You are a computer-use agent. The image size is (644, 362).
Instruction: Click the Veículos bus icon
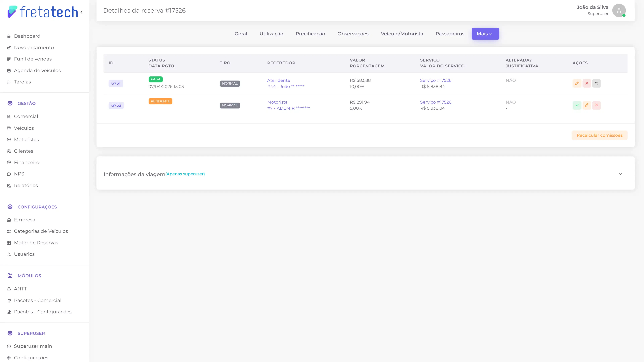[x=9, y=128]
